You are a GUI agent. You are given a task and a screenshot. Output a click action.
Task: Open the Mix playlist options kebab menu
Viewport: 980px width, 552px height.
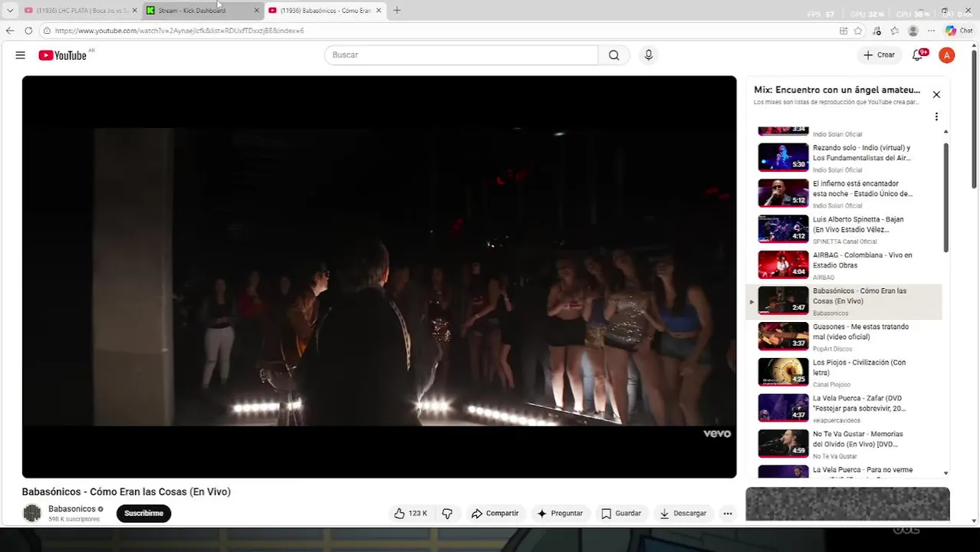tap(936, 117)
